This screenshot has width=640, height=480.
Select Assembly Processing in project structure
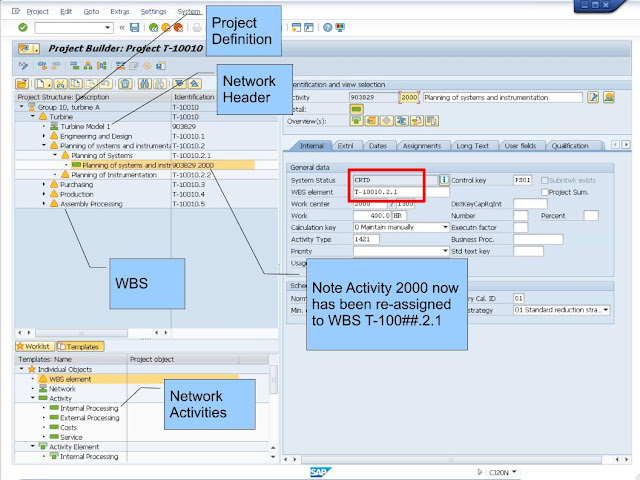[x=91, y=204]
